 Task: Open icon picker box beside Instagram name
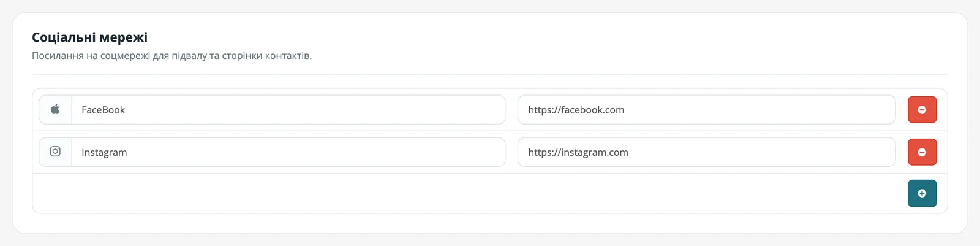point(55,152)
